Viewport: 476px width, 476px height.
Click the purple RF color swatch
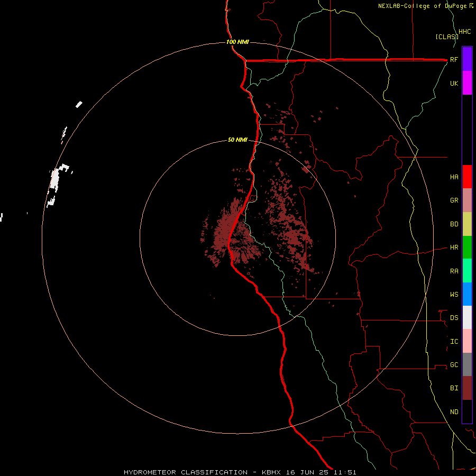tap(467, 59)
